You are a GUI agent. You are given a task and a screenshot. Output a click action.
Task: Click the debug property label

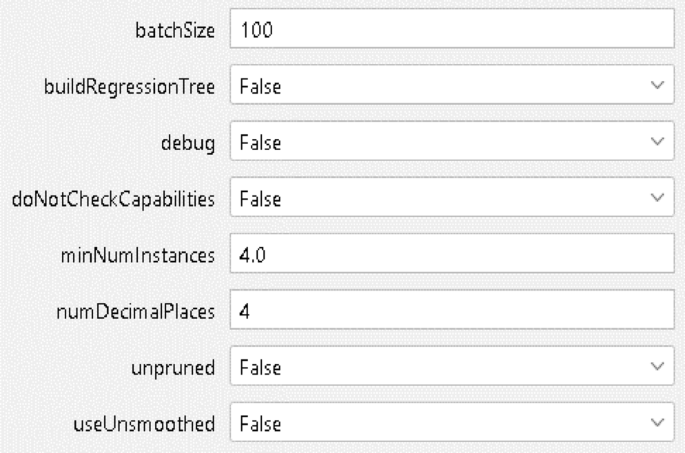pyautogui.click(x=196, y=143)
